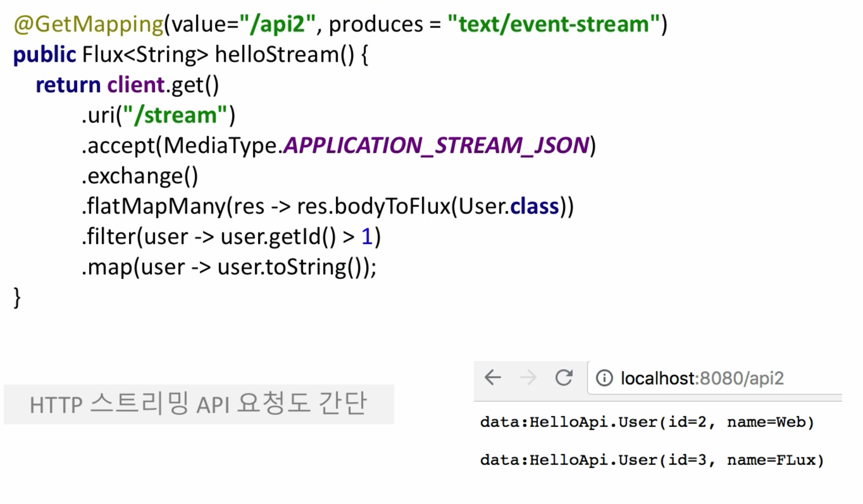Click the "/stream" uri string
This screenshot has height=504, width=863.
(x=175, y=115)
